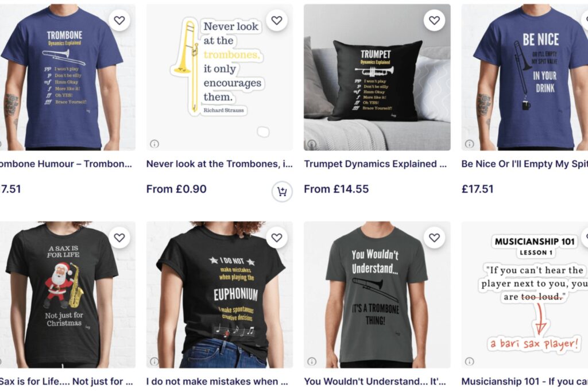Open the Be Nice Or I'll Empty title link
This screenshot has width=588, height=392.
tap(525, 164)
